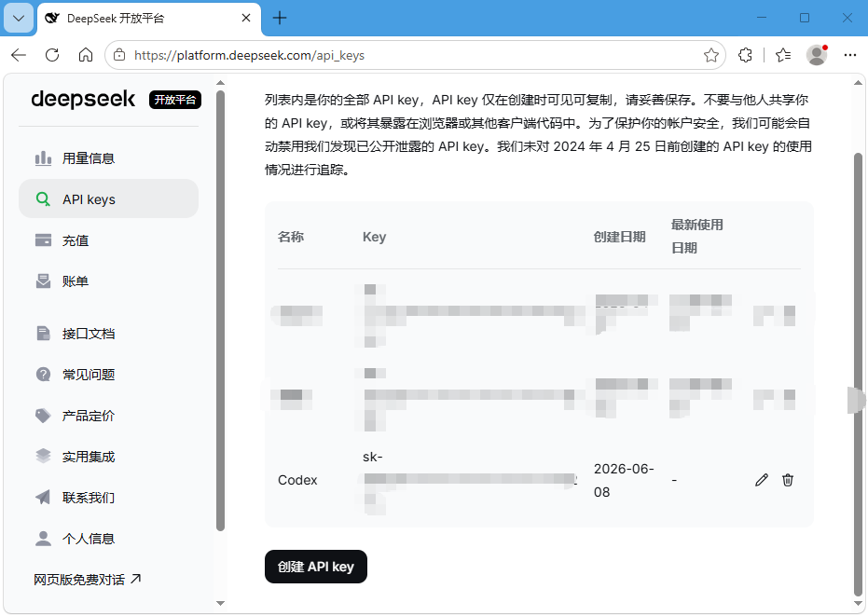Click the address bar URL field
This screenshot has height=616, width=868.
tap(415, 55)
